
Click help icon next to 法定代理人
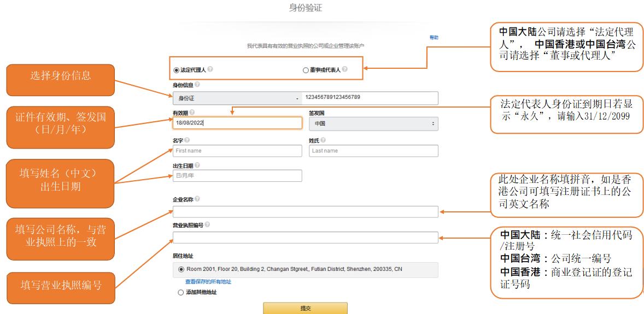pyautogui.click(x=210, y=70)
